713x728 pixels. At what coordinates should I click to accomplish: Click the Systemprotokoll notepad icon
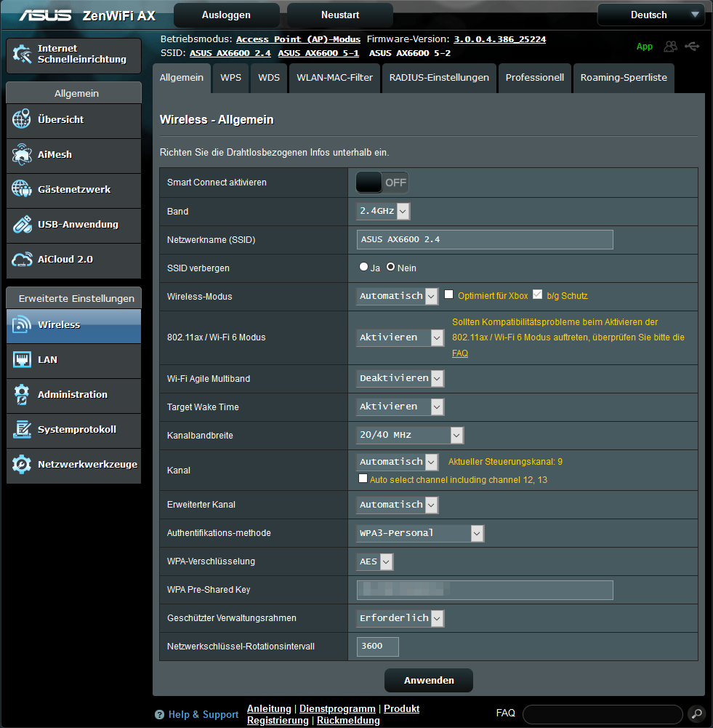click(x=22, y=429)
